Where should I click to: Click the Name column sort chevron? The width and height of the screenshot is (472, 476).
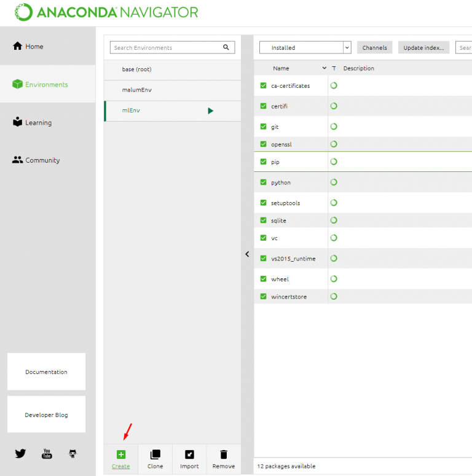pos(324,68)
